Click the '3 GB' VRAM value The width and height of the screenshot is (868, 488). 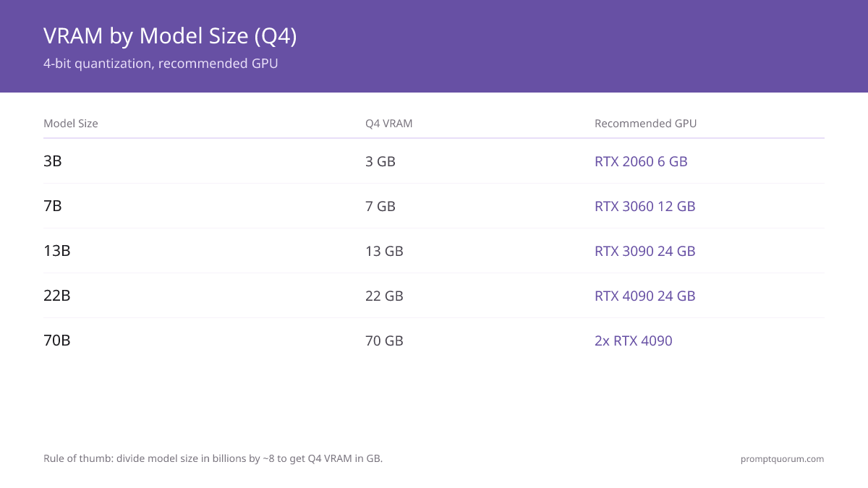pos(380,161)
